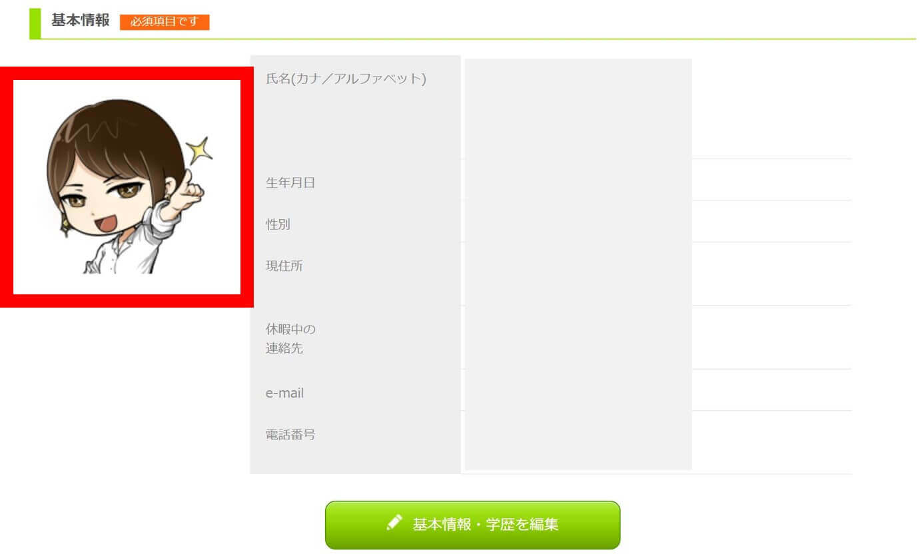This screenshot has height=560, width=924.
Task: Click the 休暇中の連絡先 row label
Action: point(290,338)
